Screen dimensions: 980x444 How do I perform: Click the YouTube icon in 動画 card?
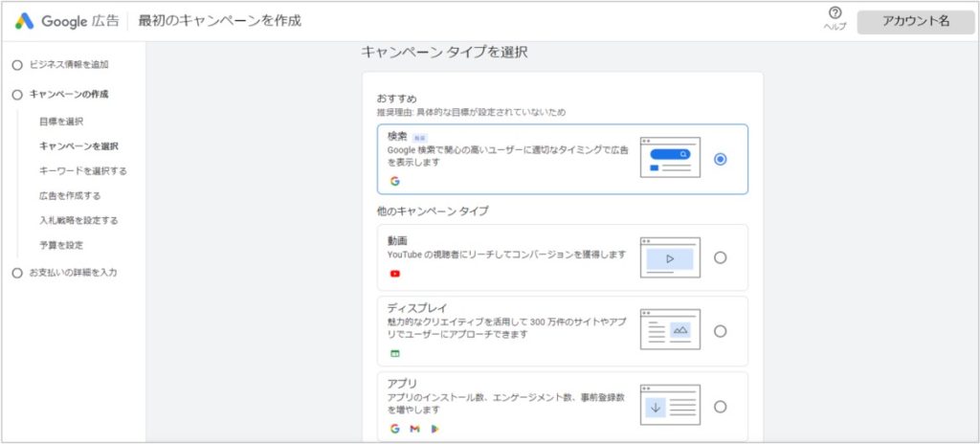pos(394,274)
